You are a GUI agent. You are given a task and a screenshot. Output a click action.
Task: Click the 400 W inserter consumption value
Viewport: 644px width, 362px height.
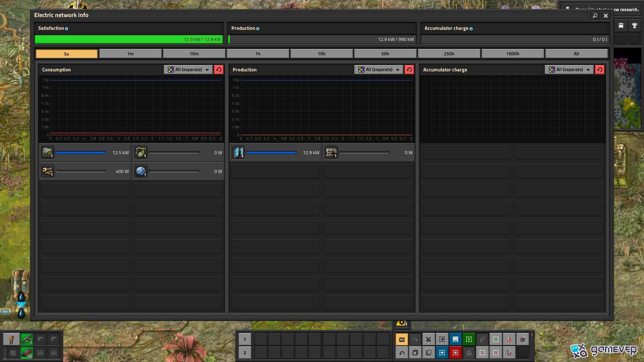pos(122,171)
